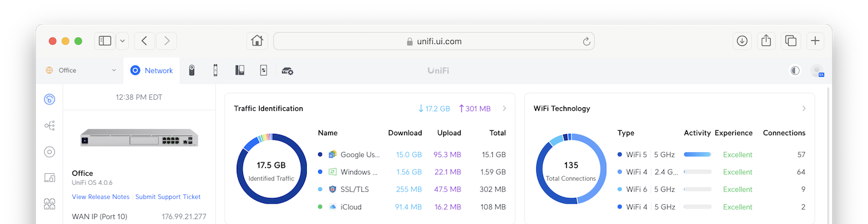
Task: Click the 47.5 MB upload value
Action: (x=448, y=189)
